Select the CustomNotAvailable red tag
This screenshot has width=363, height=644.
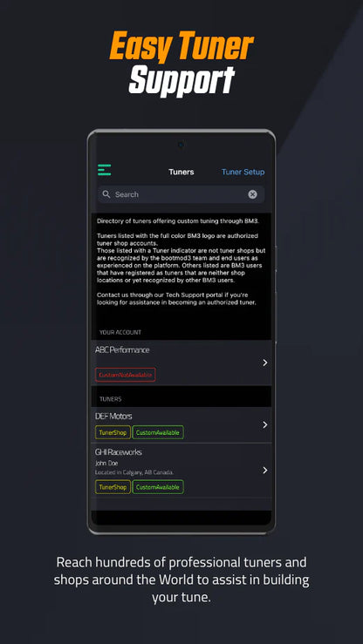point(126,375)
